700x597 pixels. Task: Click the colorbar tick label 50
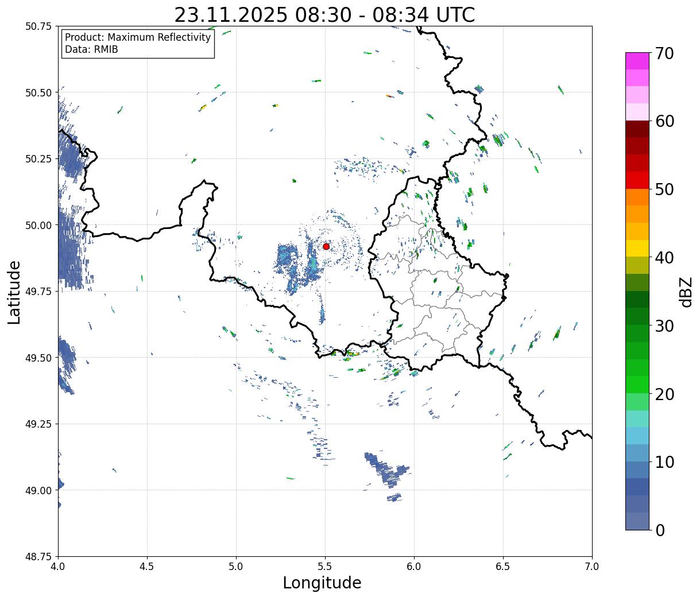click(664, 189)
